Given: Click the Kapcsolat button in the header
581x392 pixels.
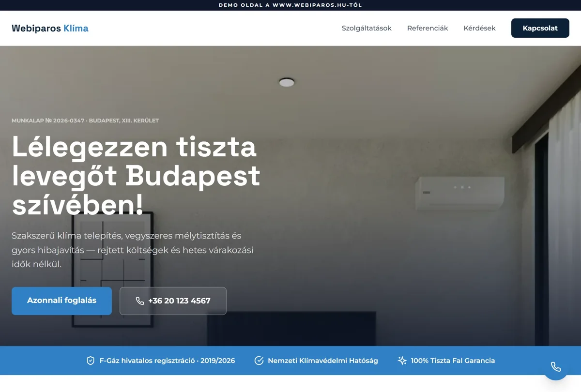Looking at the screenshot, I should (540, 28).
